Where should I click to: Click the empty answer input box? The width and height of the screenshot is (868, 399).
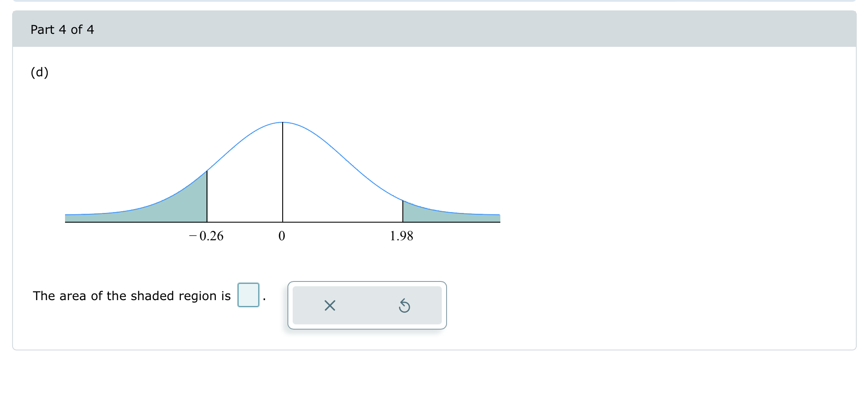(x=248, y=295)
